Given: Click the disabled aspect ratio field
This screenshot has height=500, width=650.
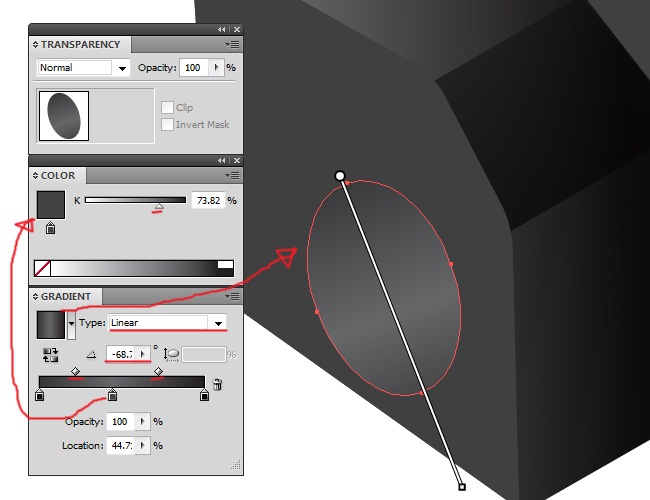Looking at the screenshot, I should click(204, 354).
